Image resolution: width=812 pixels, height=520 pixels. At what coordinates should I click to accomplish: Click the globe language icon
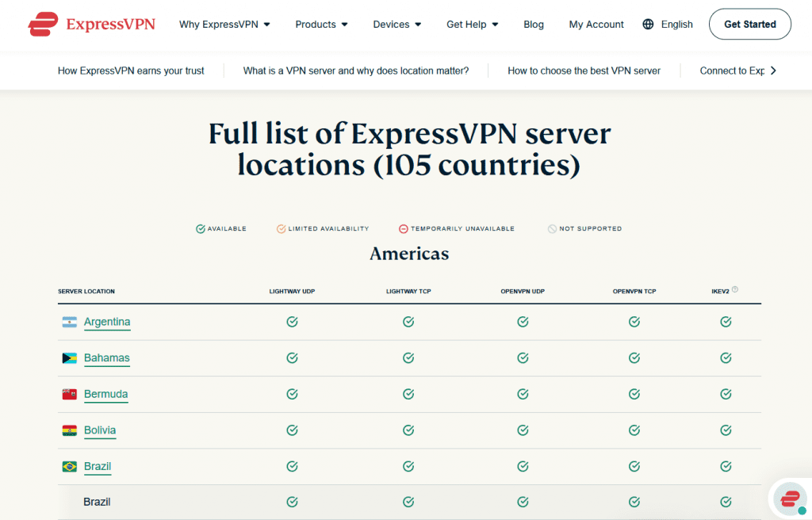click(x=649, y=25)
